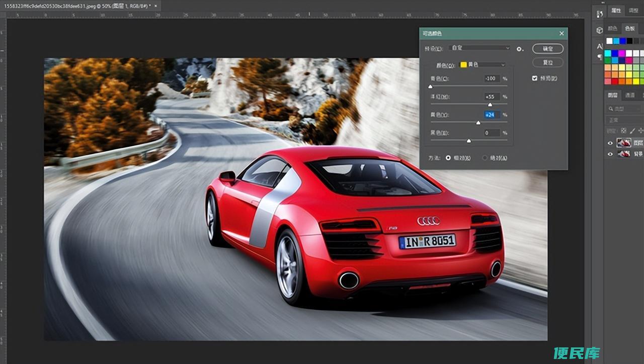Switch to the 通道 channels tab
644x364 pixels.
coord(630,95)
